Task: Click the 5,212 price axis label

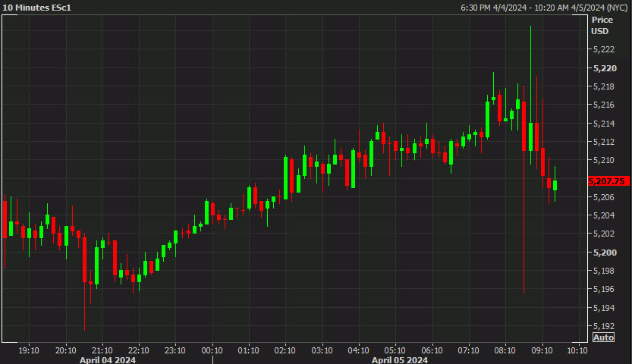Action: (x=604, y=142)
